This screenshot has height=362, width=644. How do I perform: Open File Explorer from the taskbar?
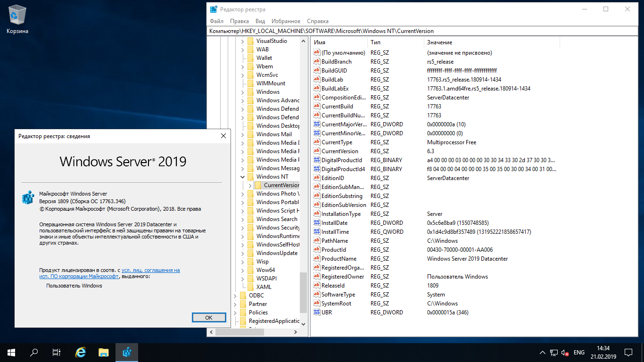click(104, 352)
